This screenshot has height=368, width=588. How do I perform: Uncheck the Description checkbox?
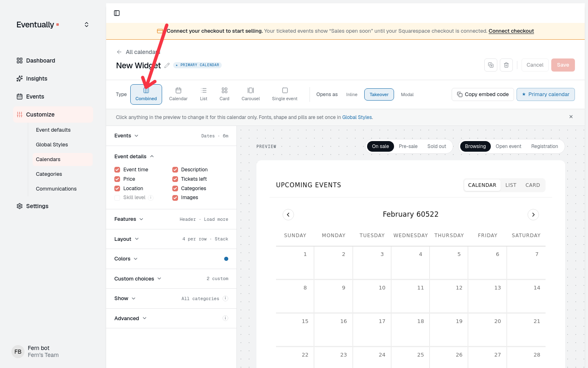(175, 170)
